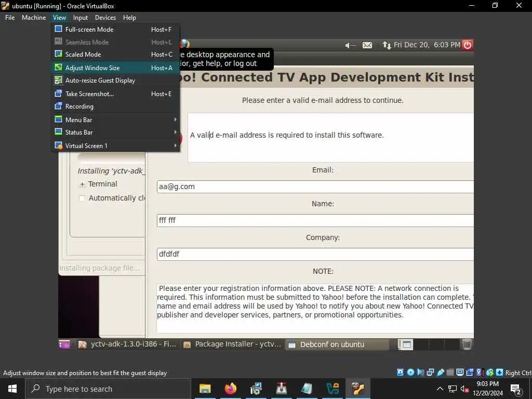Open the Windows notification center
Screen dimensions: 532x399
pos(516,389)
